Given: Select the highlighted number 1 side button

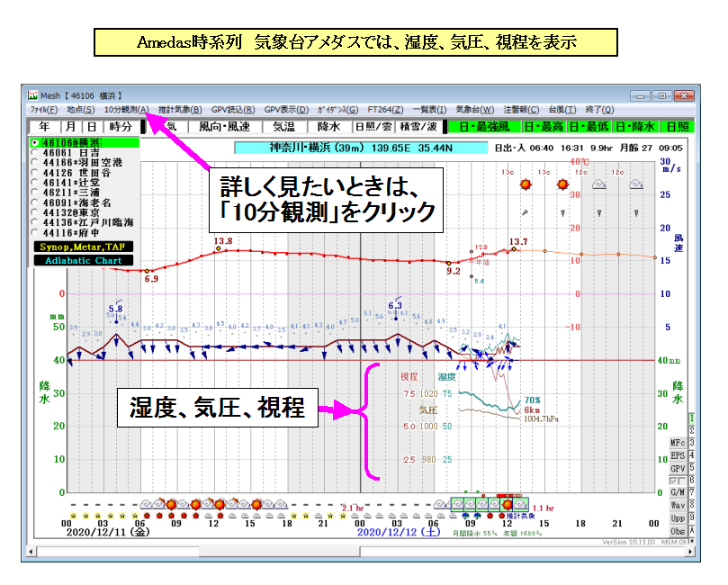Looking at the screenshot, I should pyautogui.click(x=692, y=418).
